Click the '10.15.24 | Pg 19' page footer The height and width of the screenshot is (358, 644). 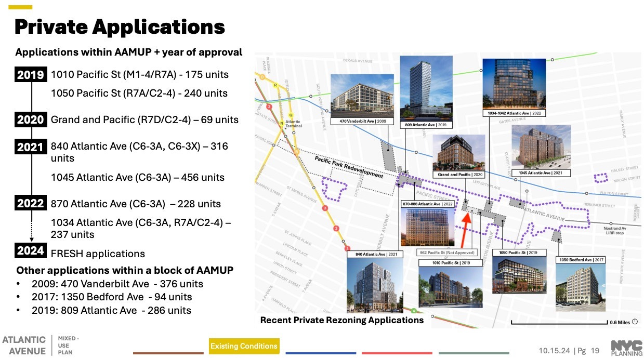(569, 350)
